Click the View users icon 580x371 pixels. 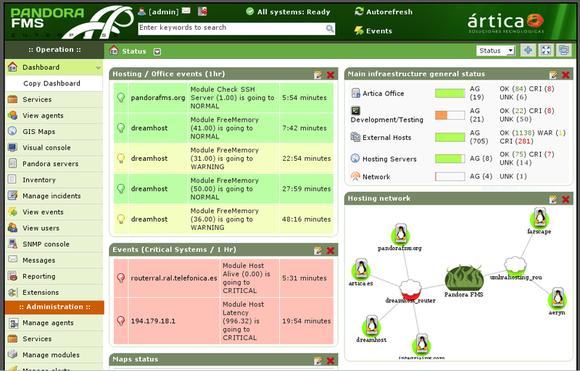(13, 227)
